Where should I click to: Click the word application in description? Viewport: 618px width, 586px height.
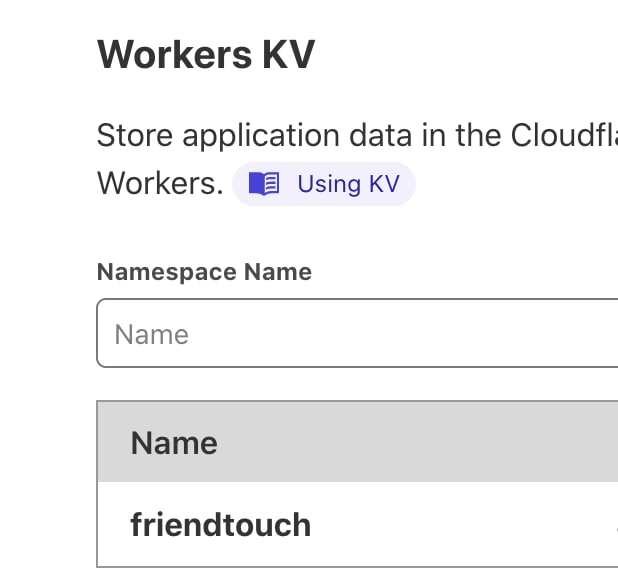tap(261, 136)
